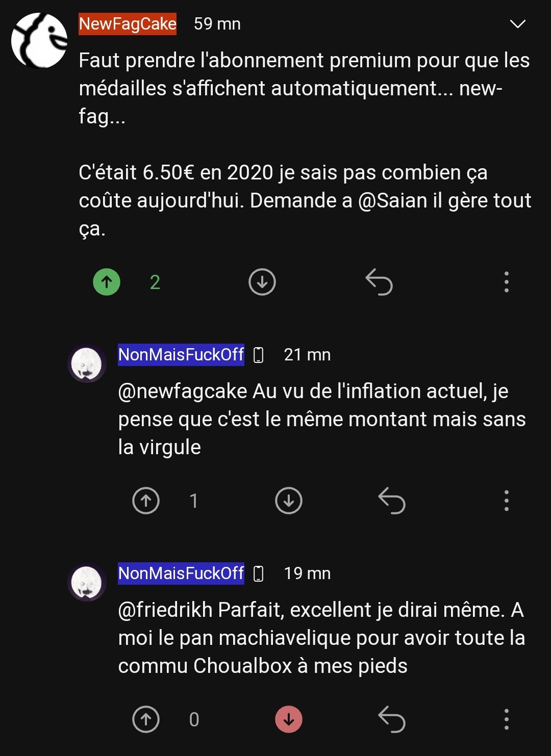Toggle the green upvote on NewFagCake's comment
Image resolution: width=551 pixels, height=756 pixels.
click(x=107, y=282)
